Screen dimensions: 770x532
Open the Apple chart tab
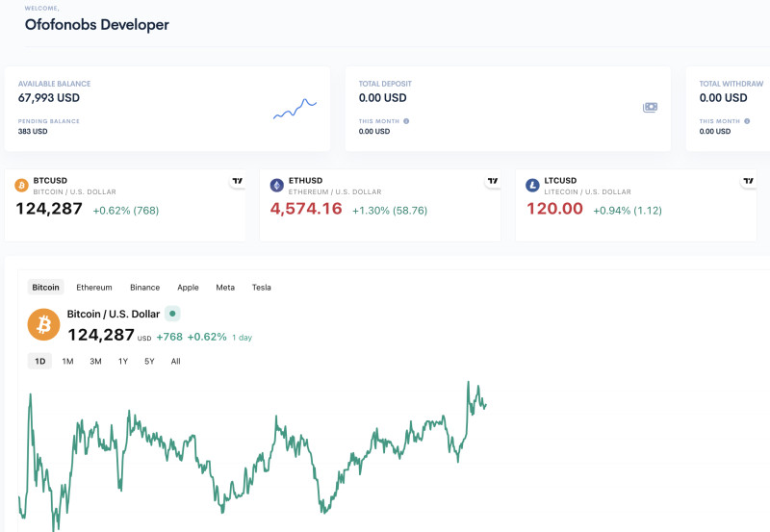(188, 288)
